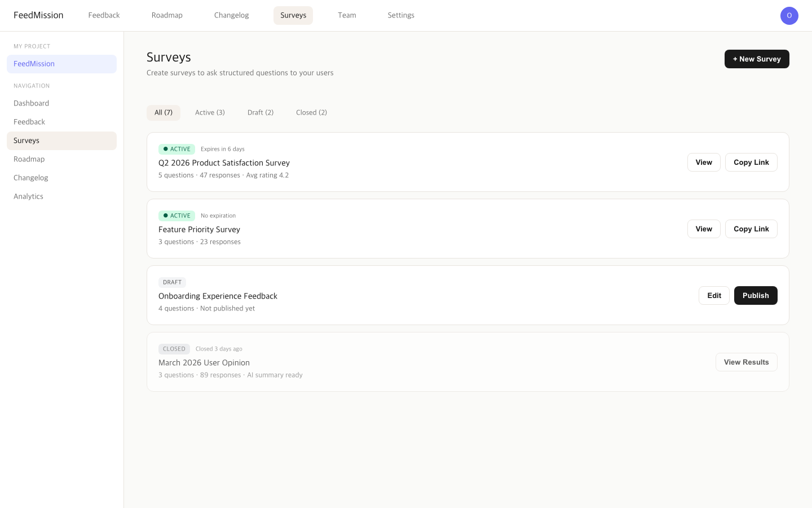
Task: Open Settings from the top navigation bar
Action: click(401, 15)
